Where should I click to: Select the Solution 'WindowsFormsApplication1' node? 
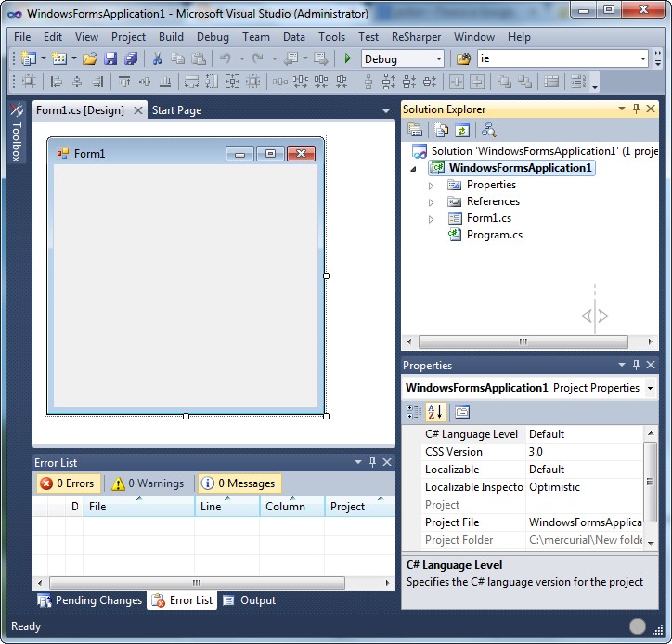pyautogui.click(x=535, y=151)
